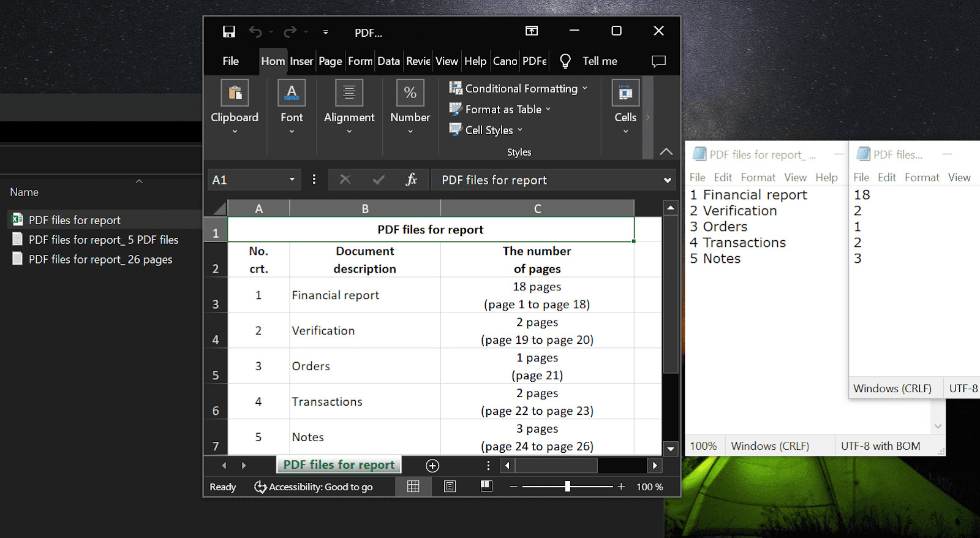Image resolution: width=980 pixels, height=538 pixels.
Task: Click the Undo arrow icon
Action: click(255, 32)
